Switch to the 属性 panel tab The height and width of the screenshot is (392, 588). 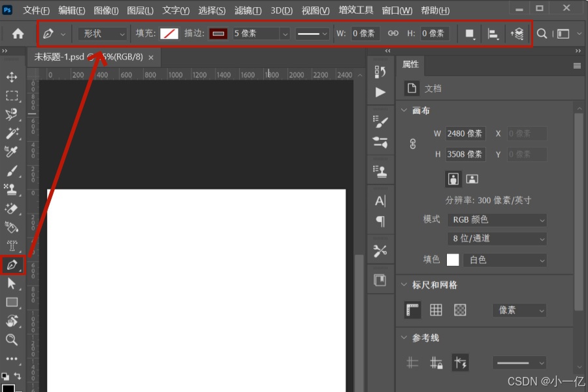[x=410, y=65]
